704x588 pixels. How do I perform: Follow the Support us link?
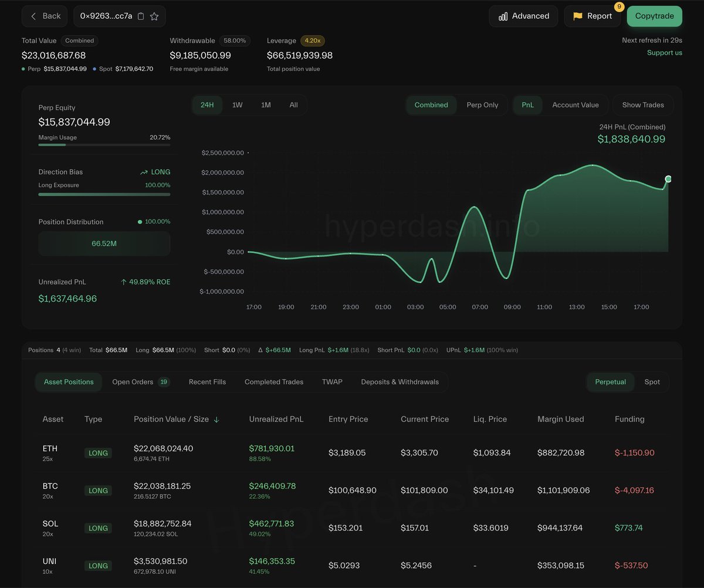(x=664, y=53)
